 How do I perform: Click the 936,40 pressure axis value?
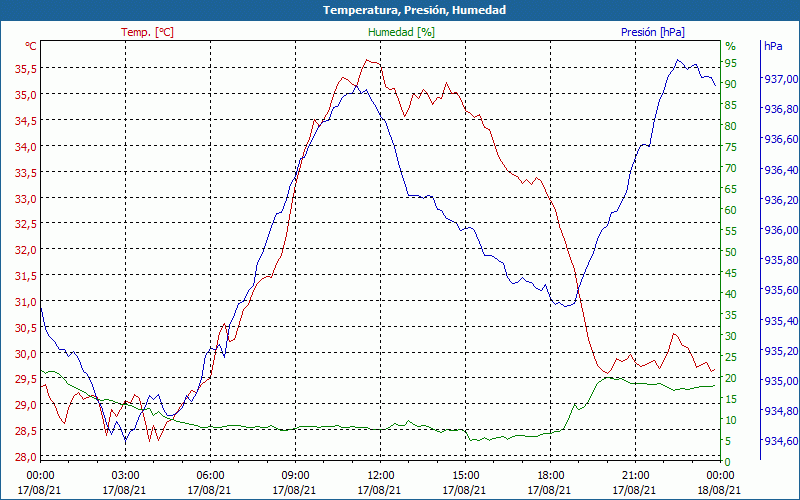(x=781, y=170)
